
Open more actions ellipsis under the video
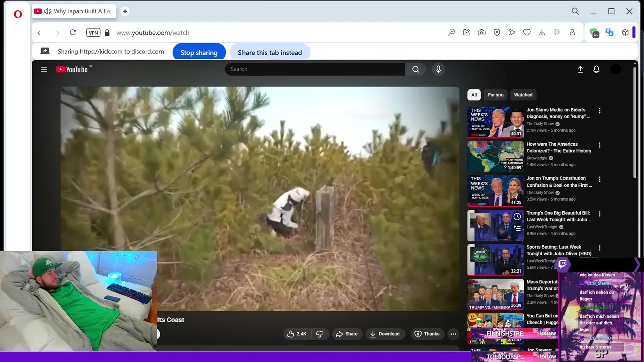point(453,334)
